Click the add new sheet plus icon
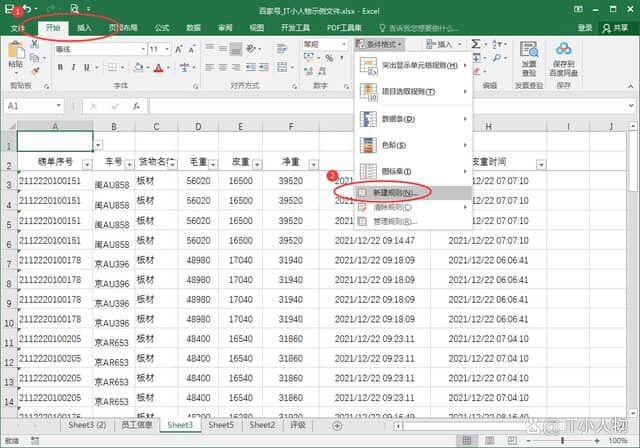This screenshot has height=448, width=640. pyautogui.click(x=336, y=425)
